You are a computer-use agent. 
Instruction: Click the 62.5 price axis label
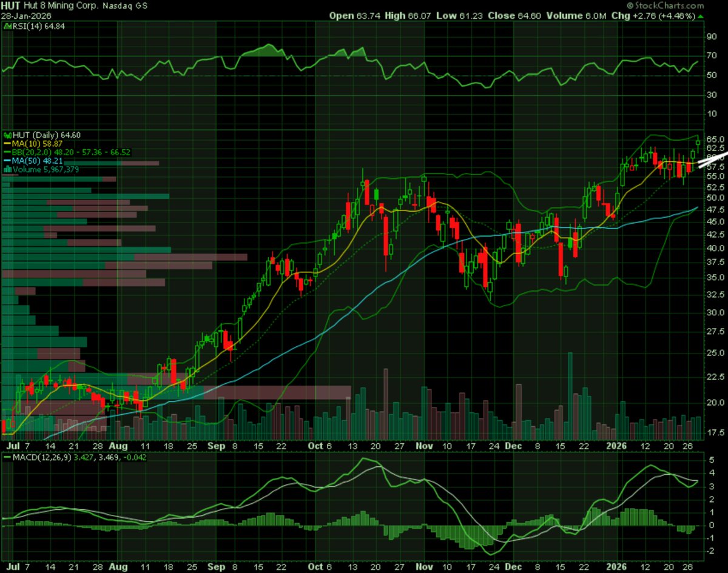714,147
